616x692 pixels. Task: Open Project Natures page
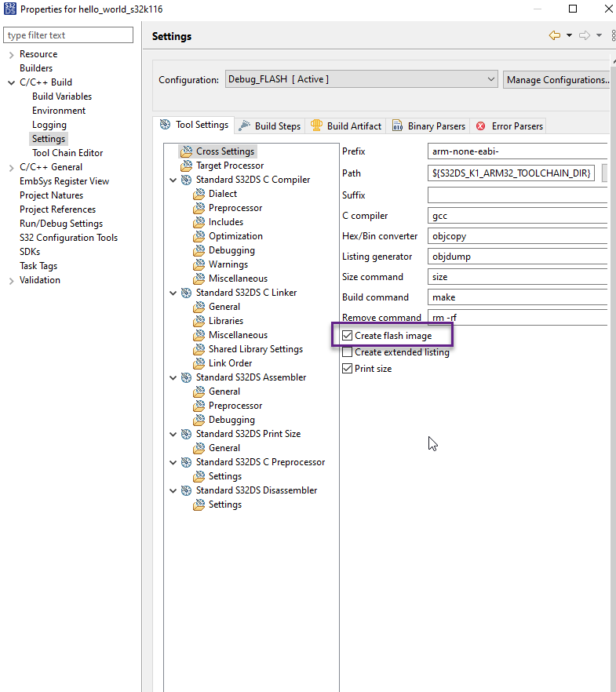51,195
